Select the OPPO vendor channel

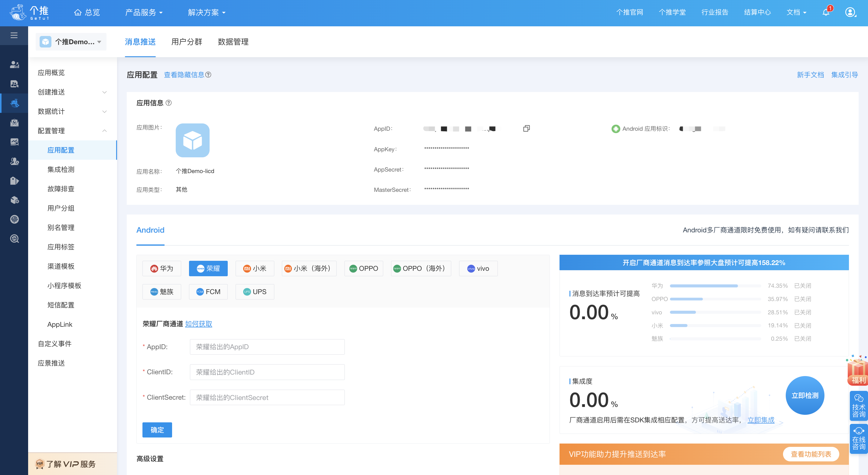(x=364, y=268)
